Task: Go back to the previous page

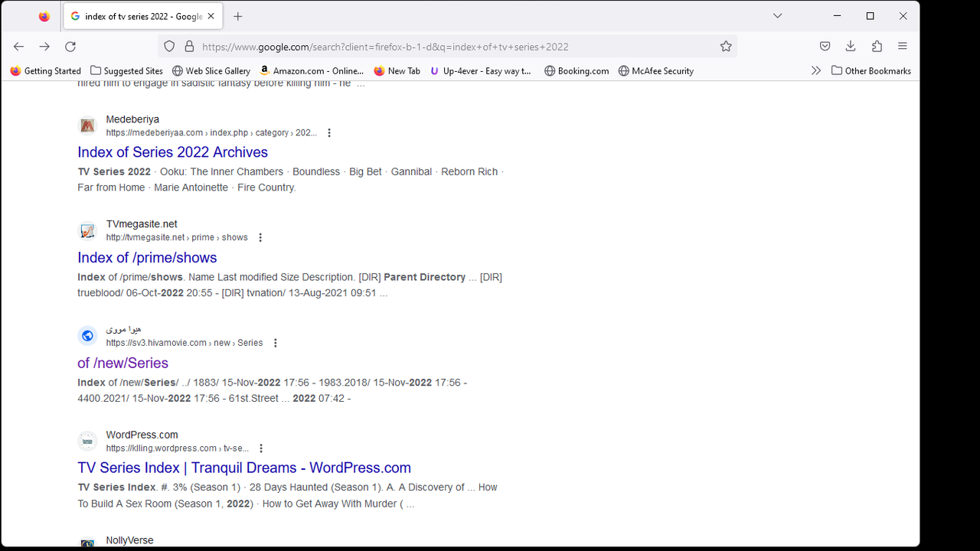Action: point(19,47)
